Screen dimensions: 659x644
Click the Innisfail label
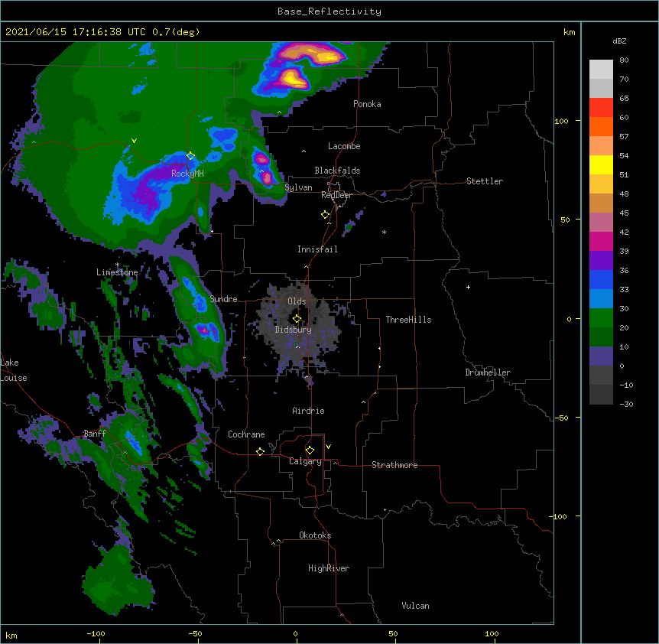click(x=317, y=249)
